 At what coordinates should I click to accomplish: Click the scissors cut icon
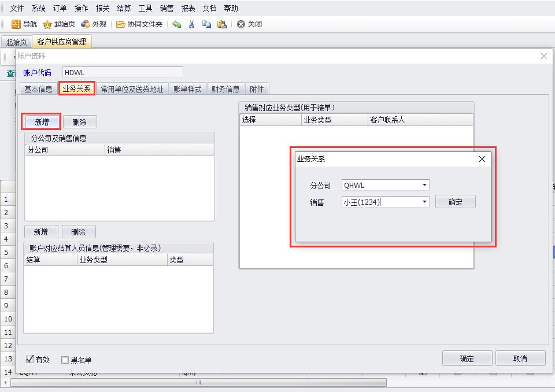point(192,24)
